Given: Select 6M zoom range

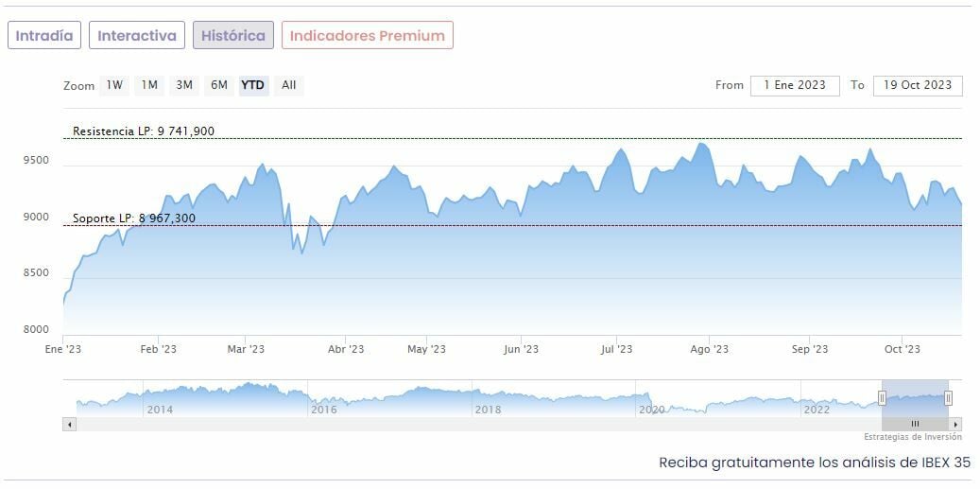Looking at the screenshot, I should pos(219,85).
